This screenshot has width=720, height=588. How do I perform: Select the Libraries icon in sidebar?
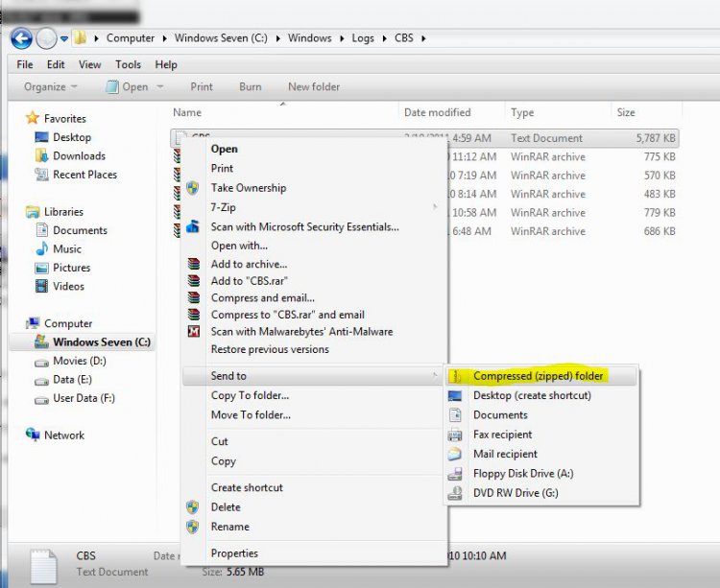pyautogui.click(x=33, y=212)
